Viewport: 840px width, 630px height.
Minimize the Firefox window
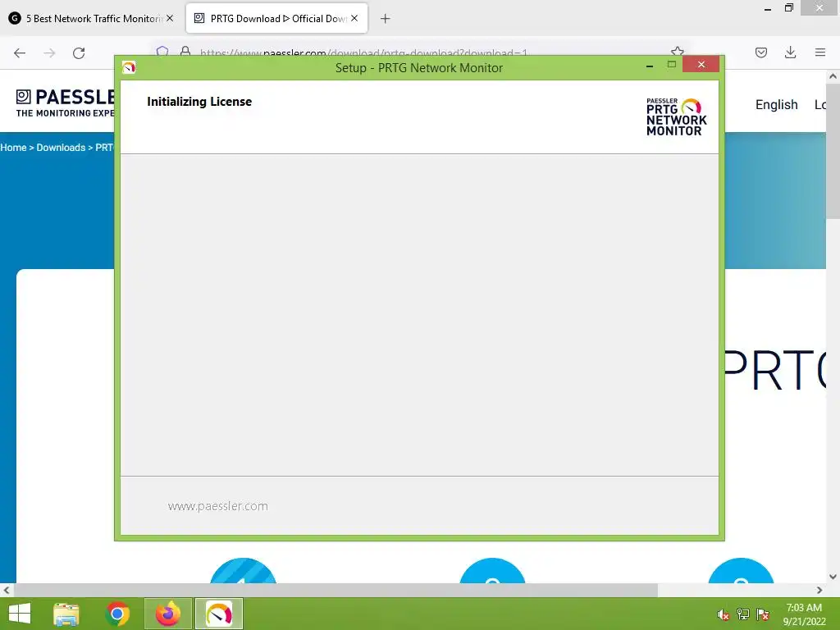tap(767, 9)
